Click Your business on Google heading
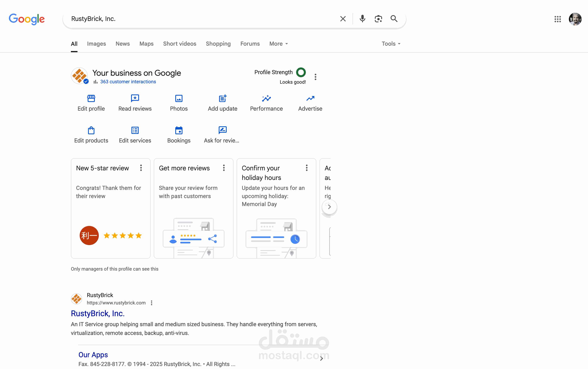The image size is (588, 369). point(137,73)
